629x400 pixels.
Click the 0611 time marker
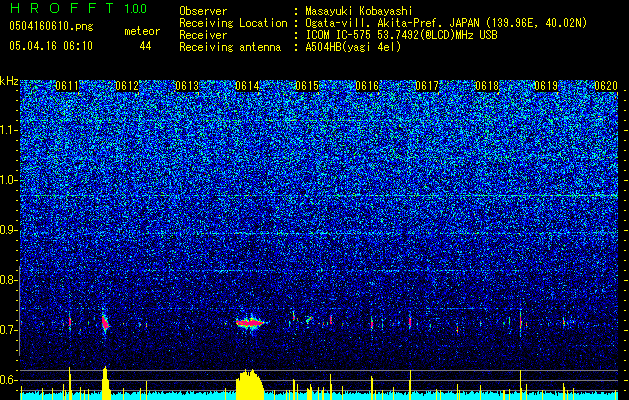(67, 86)
